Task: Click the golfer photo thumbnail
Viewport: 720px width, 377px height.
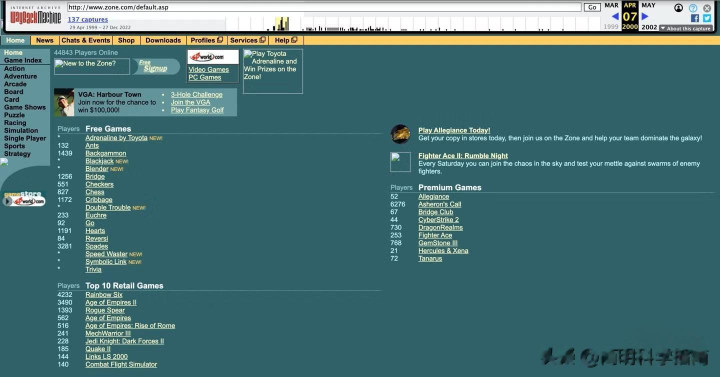Action: coord(64,102)
